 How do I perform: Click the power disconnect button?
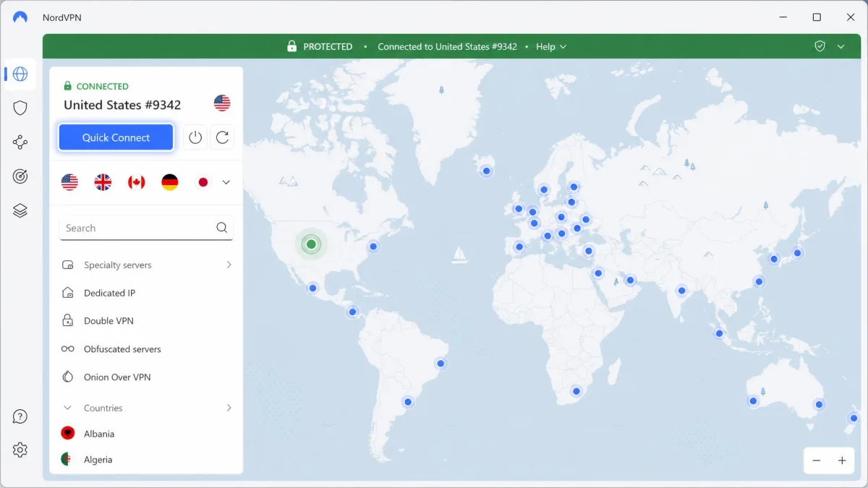(x=195, y=137)
